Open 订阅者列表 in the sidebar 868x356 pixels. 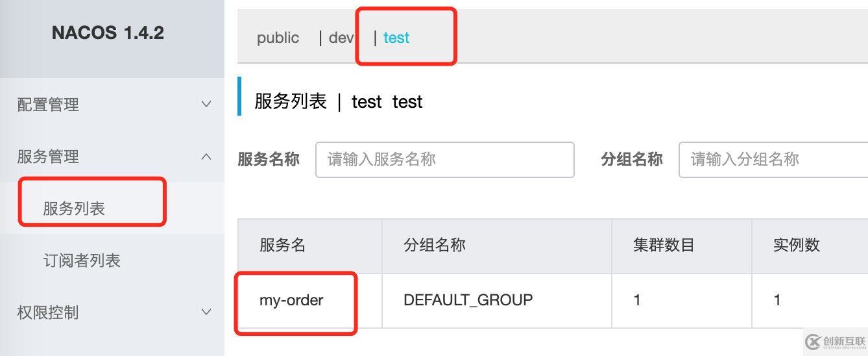click(x=82, y=261)
